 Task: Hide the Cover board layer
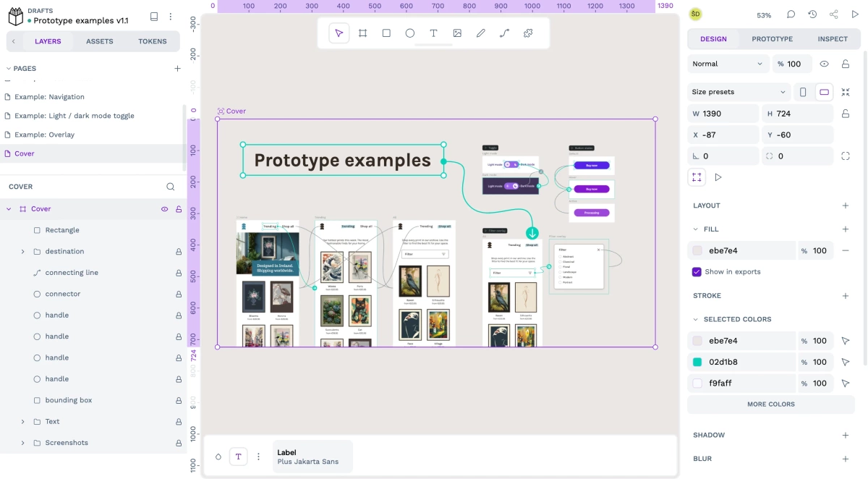pos(164,209)
